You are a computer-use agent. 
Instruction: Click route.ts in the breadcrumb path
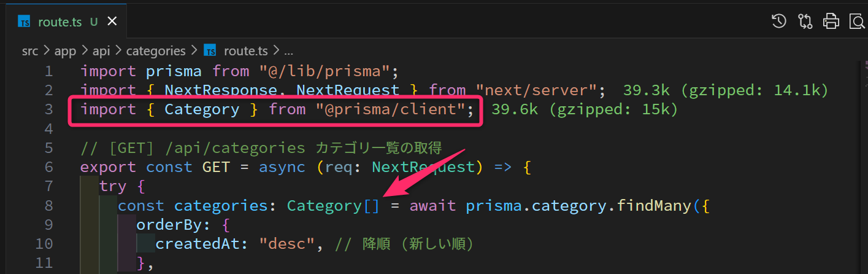tap(246, 50)
